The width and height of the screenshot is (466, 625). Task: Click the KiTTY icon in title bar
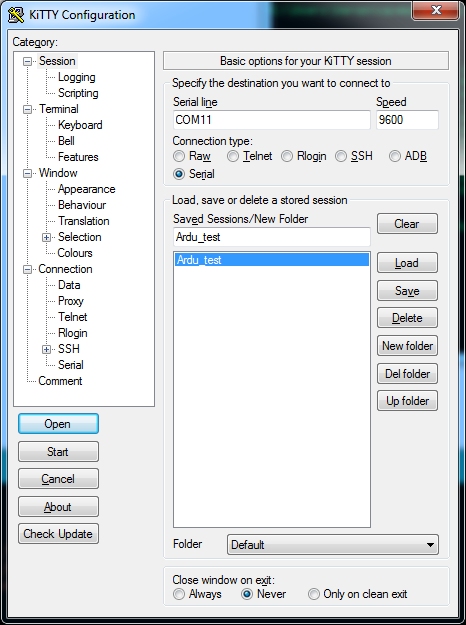pyautogui.click(x=16, y=15)
